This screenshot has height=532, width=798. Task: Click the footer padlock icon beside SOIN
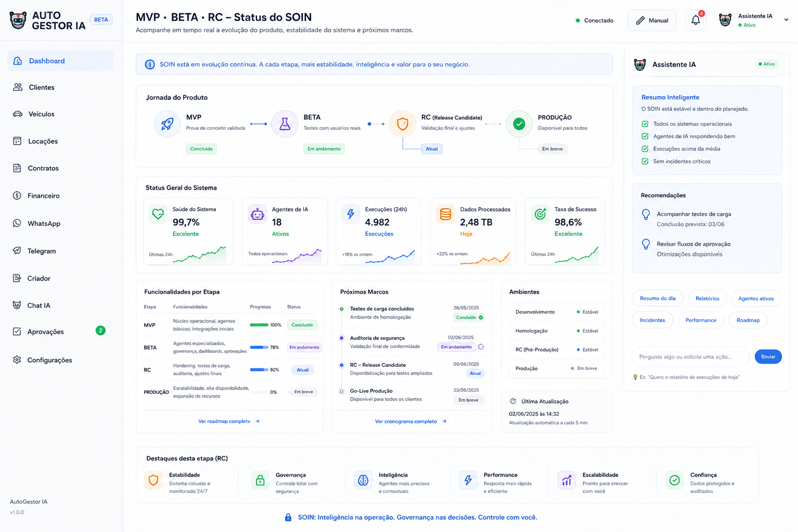click(x=288, y=517)
